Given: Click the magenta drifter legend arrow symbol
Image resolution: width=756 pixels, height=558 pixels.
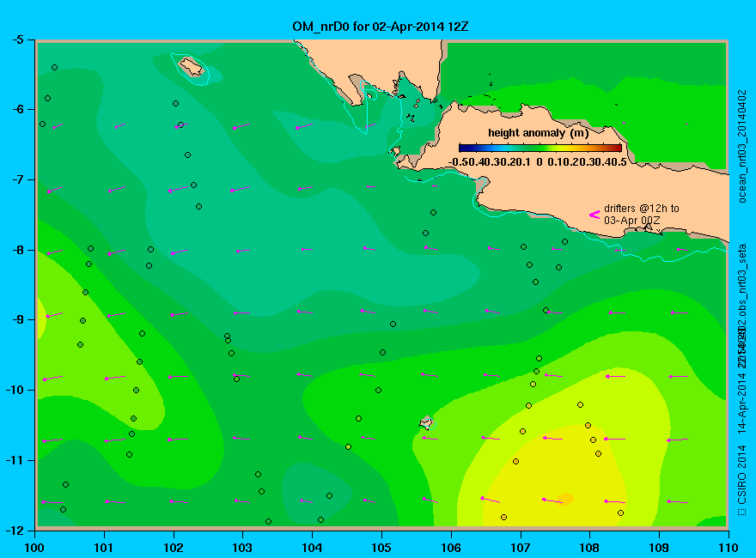Looking at the screenshot, I should click(x=594, y=215).
